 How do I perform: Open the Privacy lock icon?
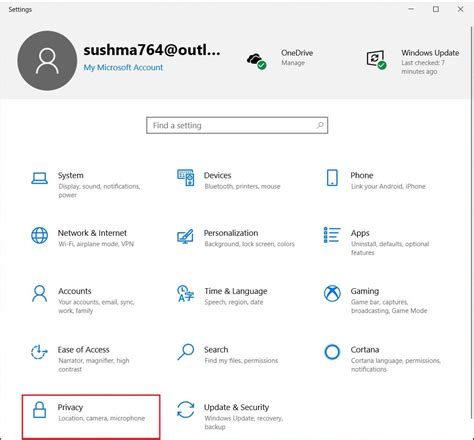coord(39,410)
